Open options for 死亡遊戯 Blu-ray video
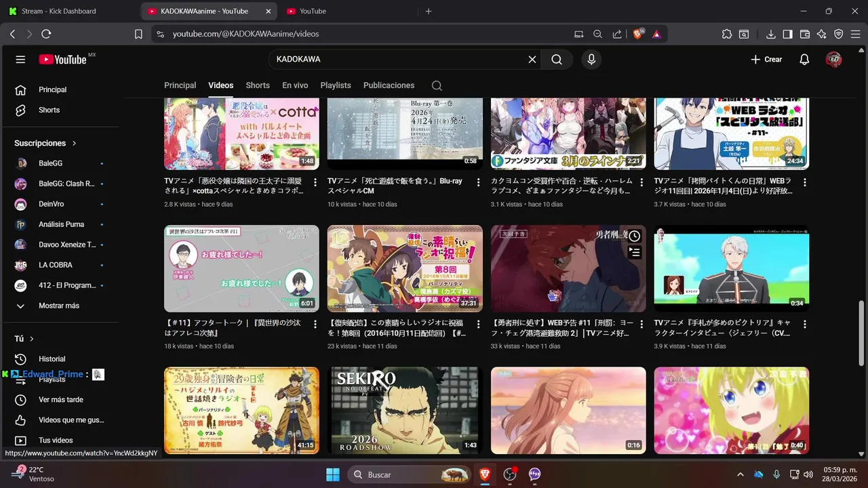 [x=478, y=182]
